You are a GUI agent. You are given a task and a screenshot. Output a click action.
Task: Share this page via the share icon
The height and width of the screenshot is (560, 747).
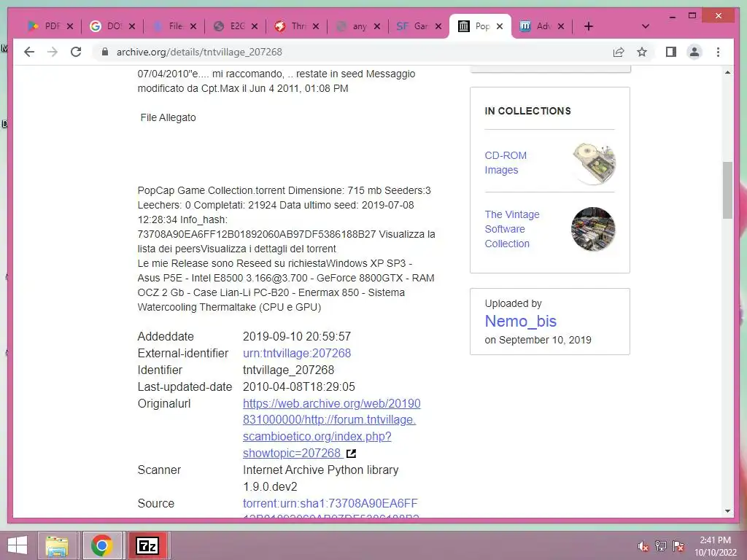(x=619, y=52)
